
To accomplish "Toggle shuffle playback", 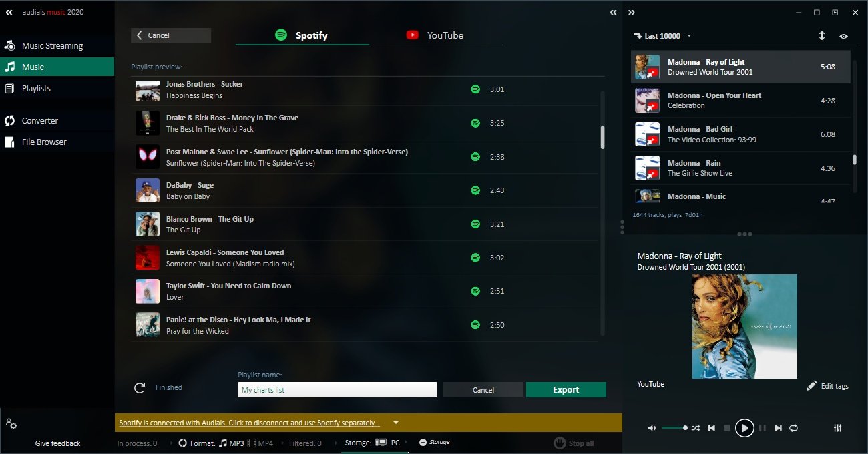I will [696, 428].
